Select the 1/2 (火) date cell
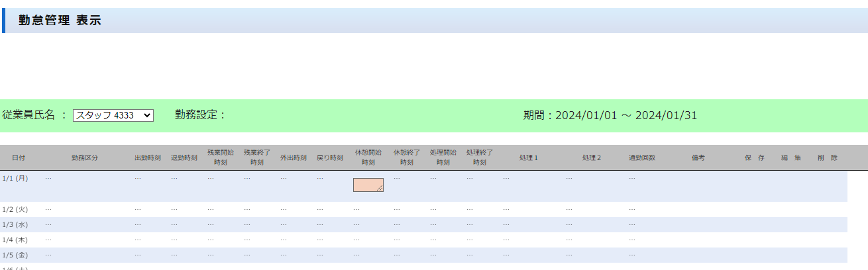 pos(15,209)
